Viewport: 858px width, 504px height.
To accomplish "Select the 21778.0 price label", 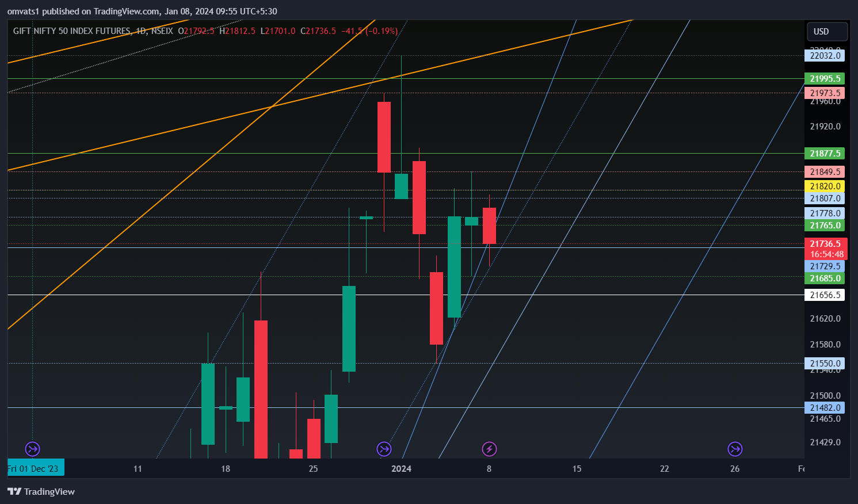I will tap(825, 213).
